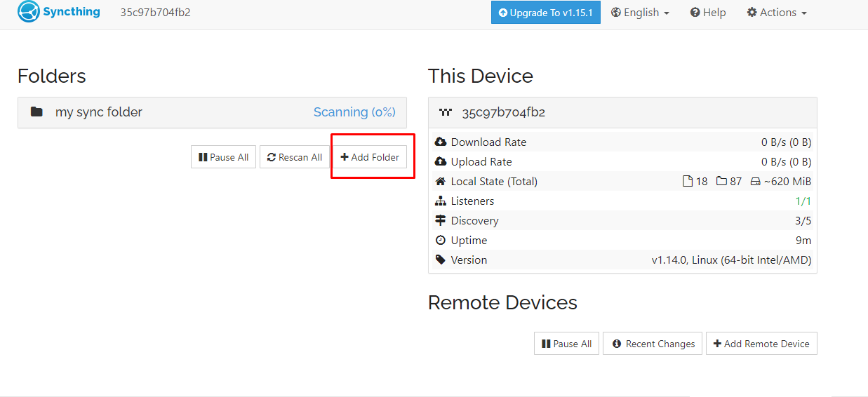Click the Discovery value 3/5
868x397 pixels.
803,220
